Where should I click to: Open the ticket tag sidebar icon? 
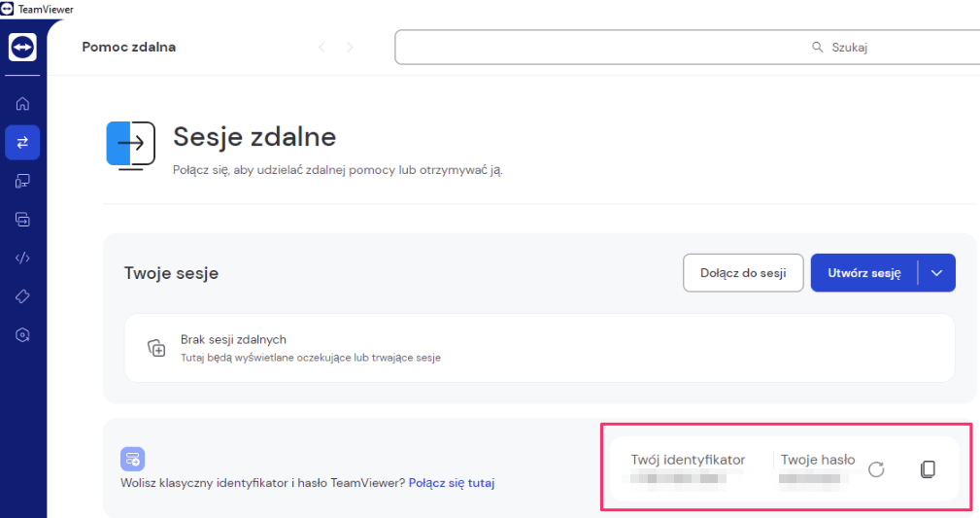(22, 296)
